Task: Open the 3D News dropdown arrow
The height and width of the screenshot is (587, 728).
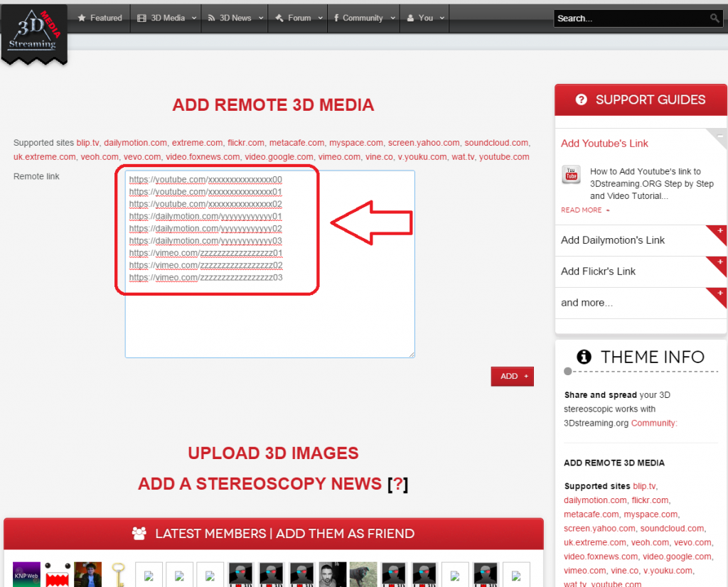Action: [x=261, y=18]
